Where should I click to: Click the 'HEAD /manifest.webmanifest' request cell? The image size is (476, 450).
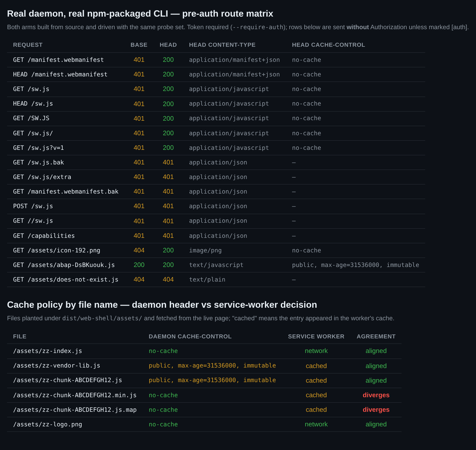[x=60, y=74]
